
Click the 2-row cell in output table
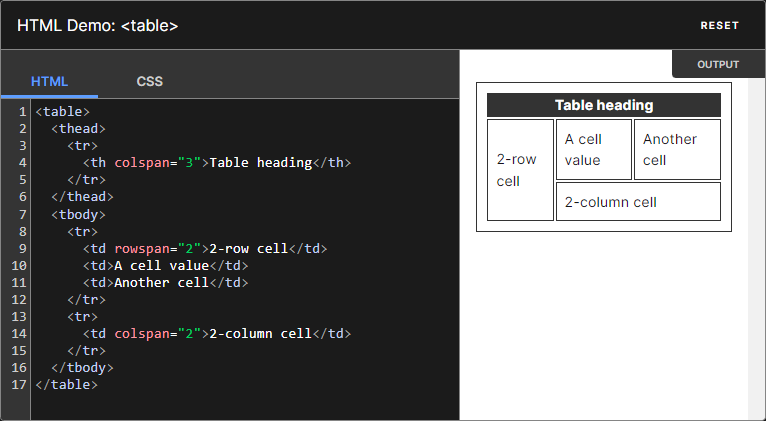click(520, 170)
